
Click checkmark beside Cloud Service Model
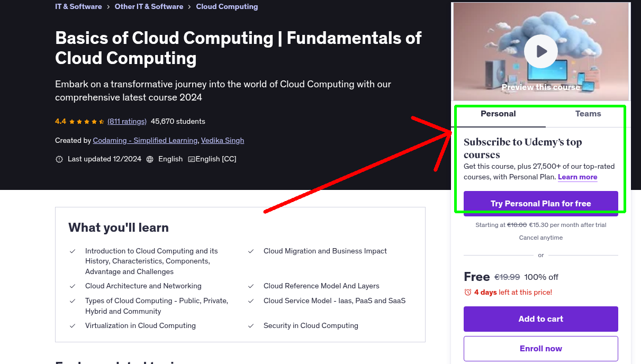(251, 301)
